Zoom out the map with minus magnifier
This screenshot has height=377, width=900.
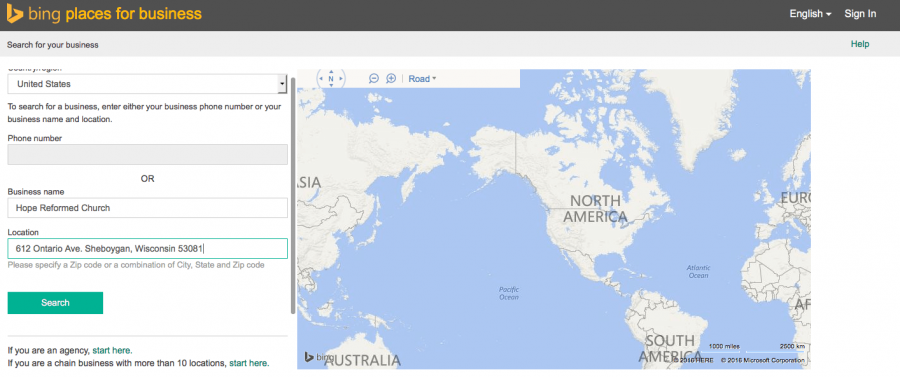tap(374, 79)
